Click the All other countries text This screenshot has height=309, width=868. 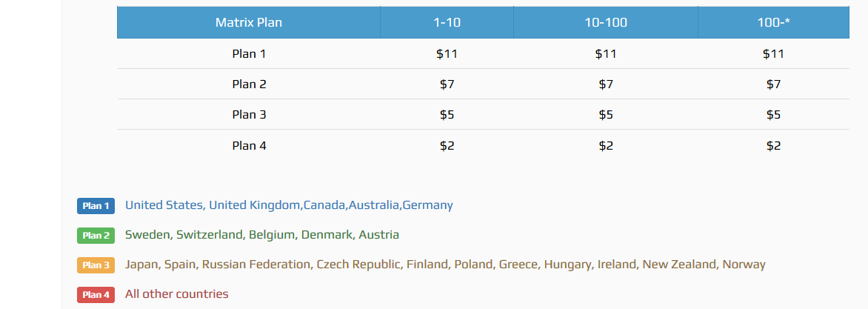(x=176, y=294)
